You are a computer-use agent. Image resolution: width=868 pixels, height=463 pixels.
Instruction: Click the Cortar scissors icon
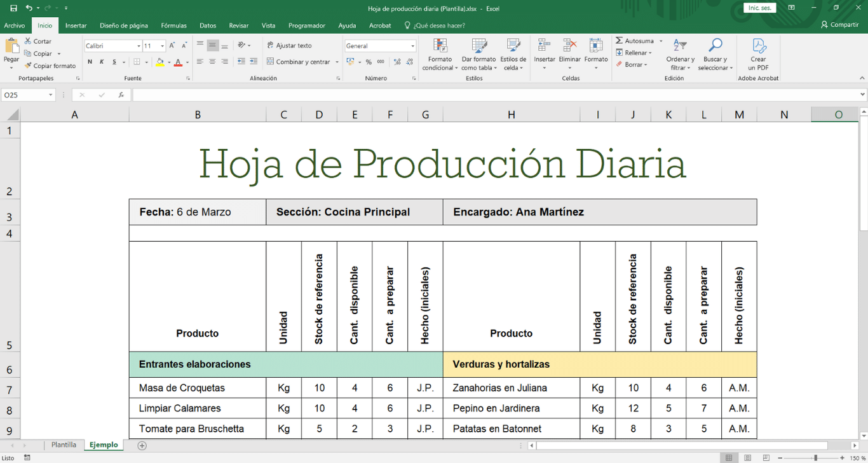[28, 41]
